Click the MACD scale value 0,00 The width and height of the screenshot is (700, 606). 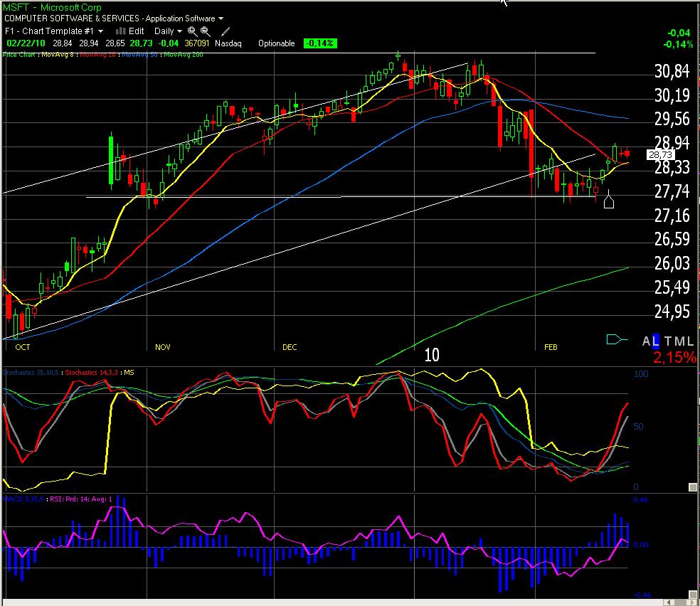(x=641, y=544)
